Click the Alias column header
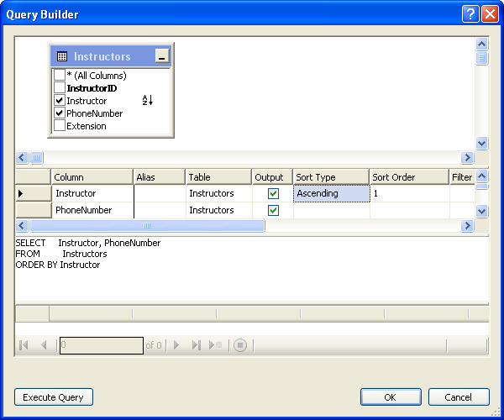Image resolution: width=504 pixels, height=420 pixels. pyautogui.click(x=160, y=177)
